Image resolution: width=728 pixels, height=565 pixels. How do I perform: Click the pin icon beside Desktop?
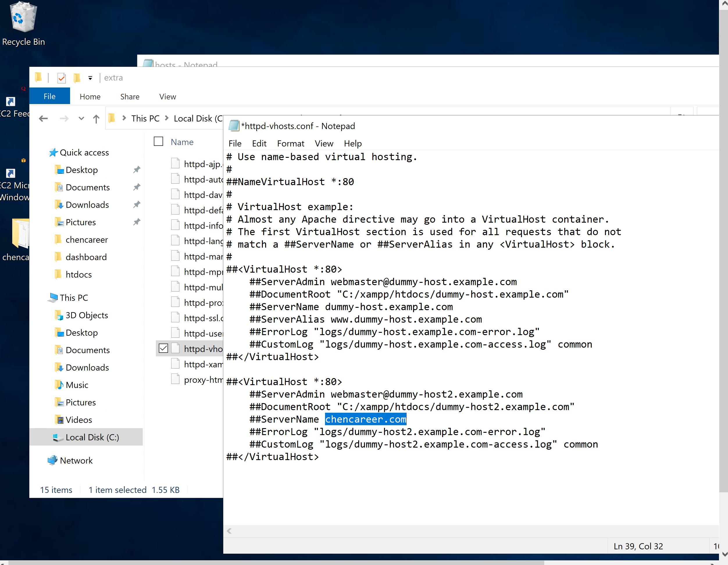pyautogui.click(x=137, y=169)
